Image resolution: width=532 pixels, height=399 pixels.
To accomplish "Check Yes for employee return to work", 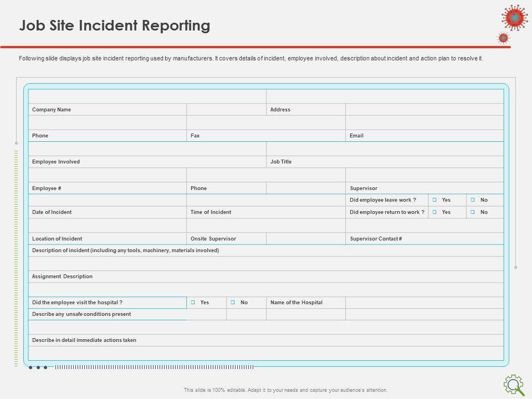I will (435, 212).
